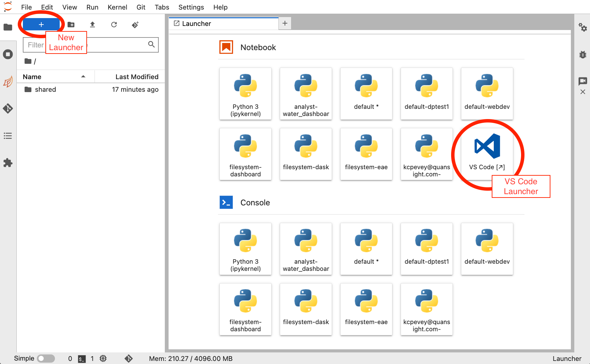Image resolution: width=590 pixels, height=364 pixels.
Task: Open the Table of Contents panel
Action: point(8,136)
